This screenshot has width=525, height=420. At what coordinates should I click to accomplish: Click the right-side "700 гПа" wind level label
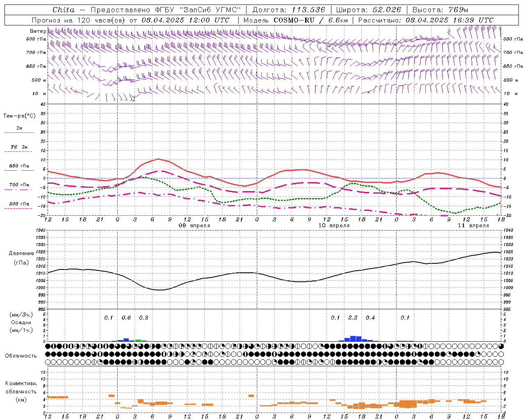(513, 52)
